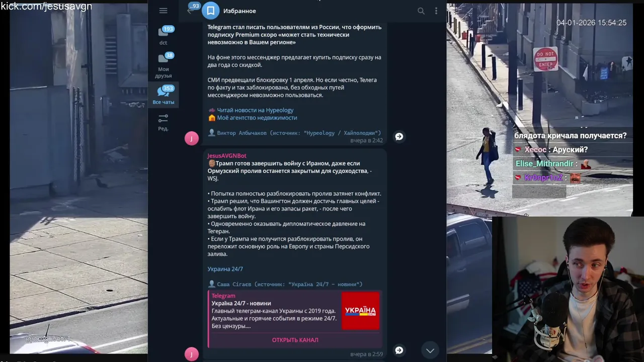Click the 193 unread badge on dct

(168, 29)
